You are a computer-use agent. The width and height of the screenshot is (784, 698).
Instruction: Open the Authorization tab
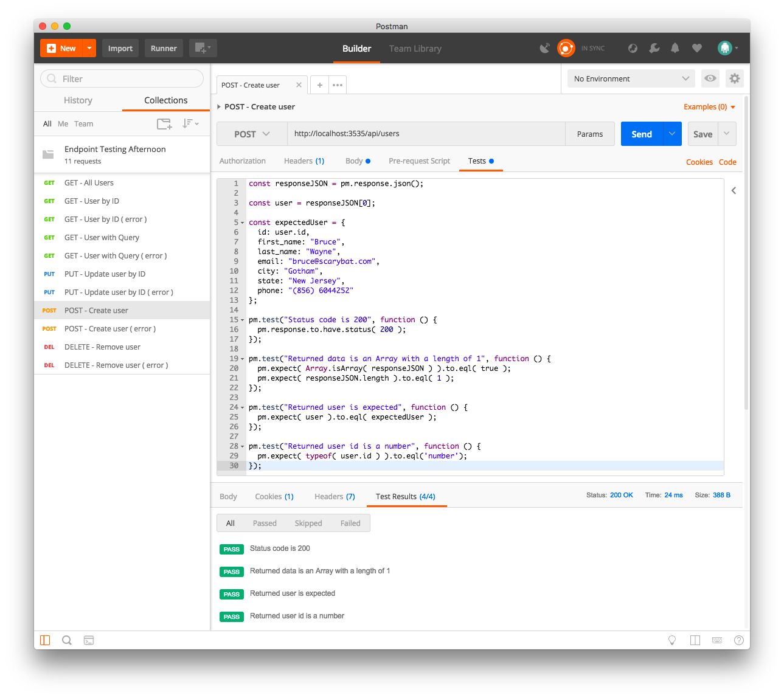tap(243, 161)
